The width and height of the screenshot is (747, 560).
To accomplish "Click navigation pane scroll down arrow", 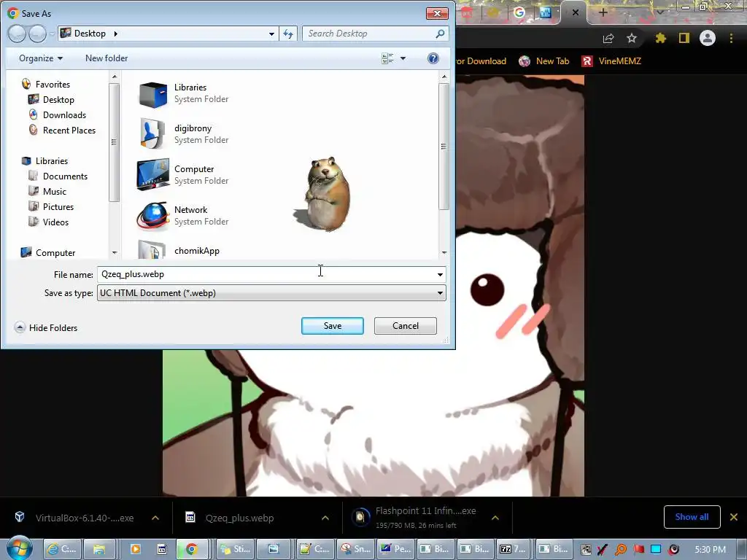I will pos(115,252).
